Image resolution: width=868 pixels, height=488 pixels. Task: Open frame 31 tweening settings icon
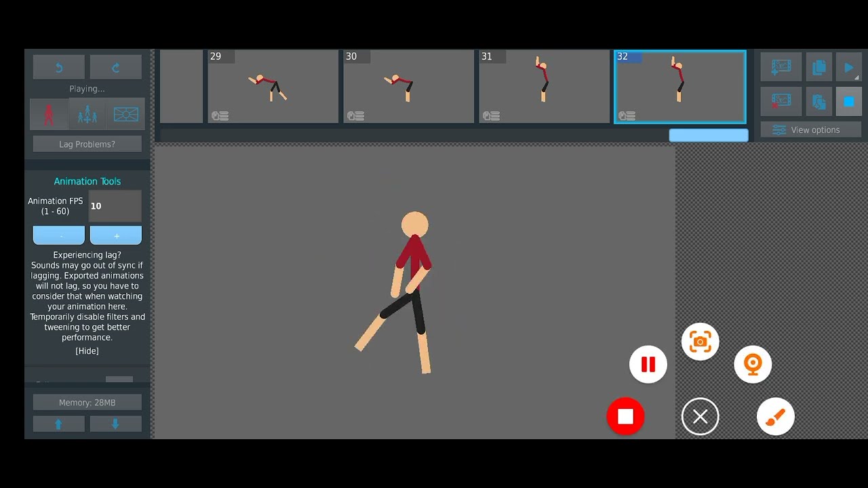[491, 116]
